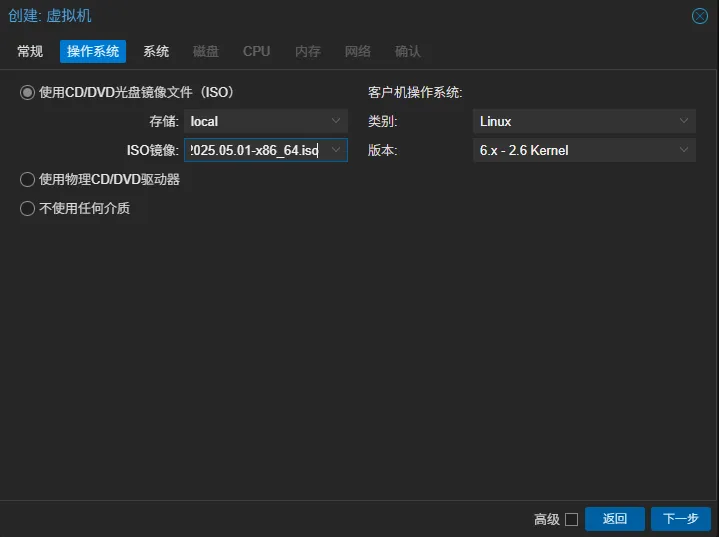The width and height of the screenshot is (719, 537).
Task: Choose the 使用物理CD/DVD驱动器 radio option
Action: pos(28,180)
